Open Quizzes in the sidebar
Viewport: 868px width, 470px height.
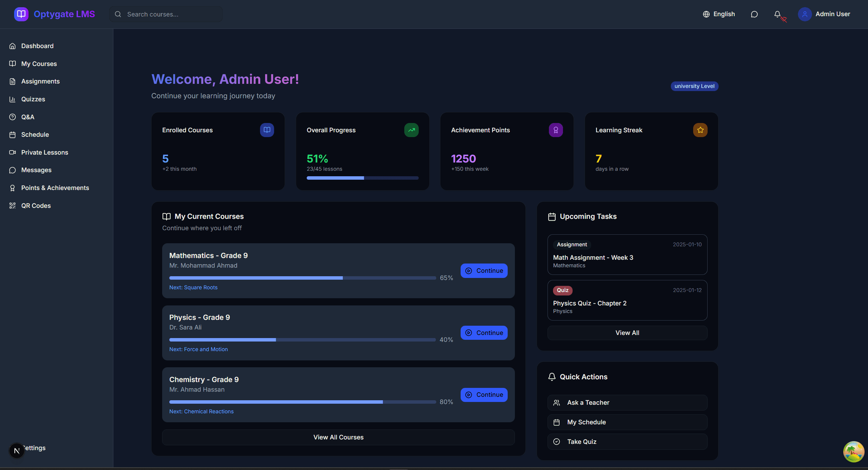pyautogui.click(x=56, y=99)
